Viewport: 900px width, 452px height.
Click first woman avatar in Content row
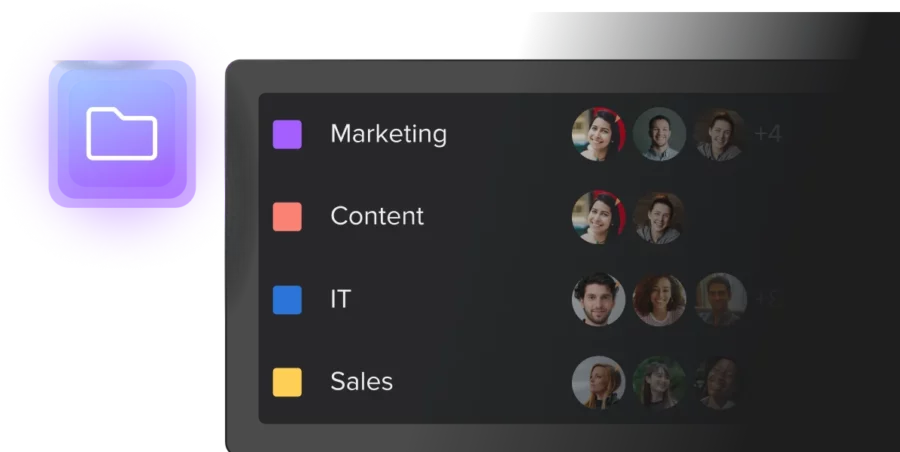(599, 217)
